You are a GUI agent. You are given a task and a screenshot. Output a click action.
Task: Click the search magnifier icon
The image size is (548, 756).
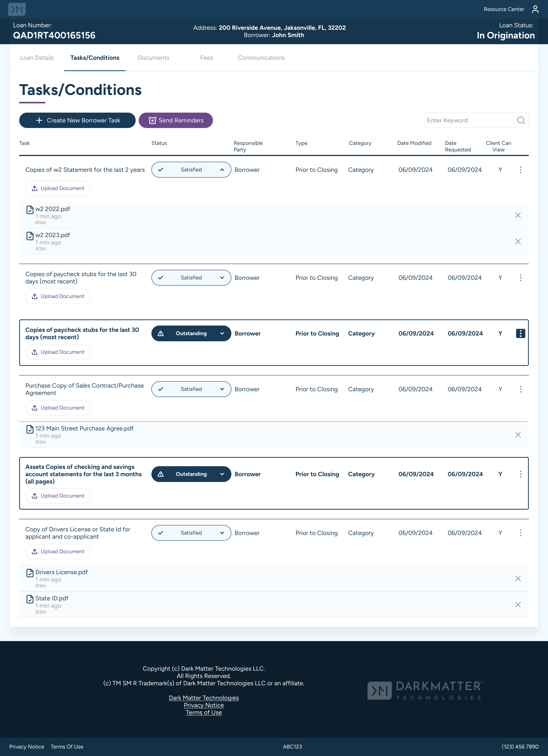[521, 120]
